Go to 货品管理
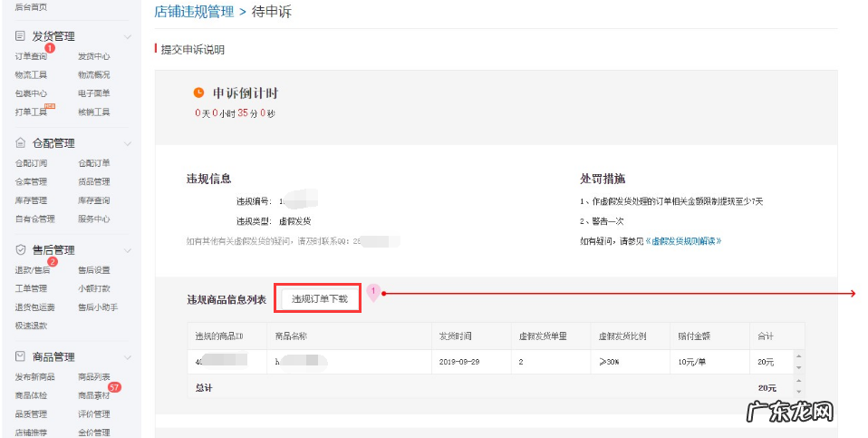Screen dimensions: 868x438 [94, 181]
